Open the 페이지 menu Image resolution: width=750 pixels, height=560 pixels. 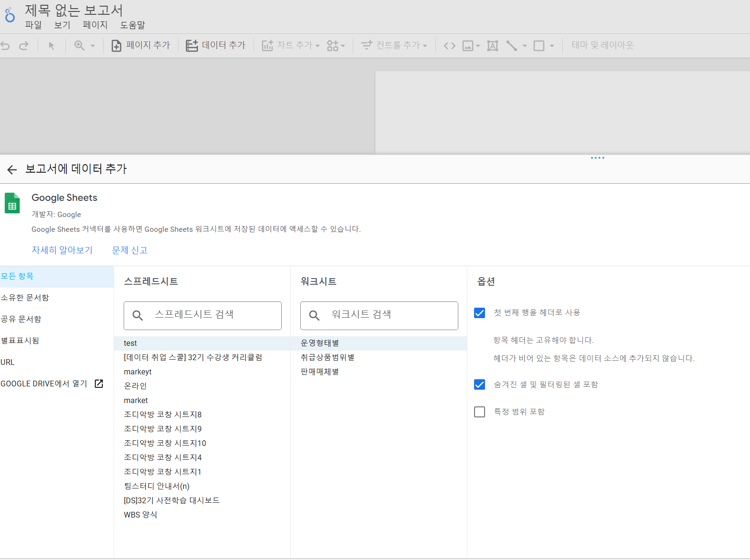(95, 25)
